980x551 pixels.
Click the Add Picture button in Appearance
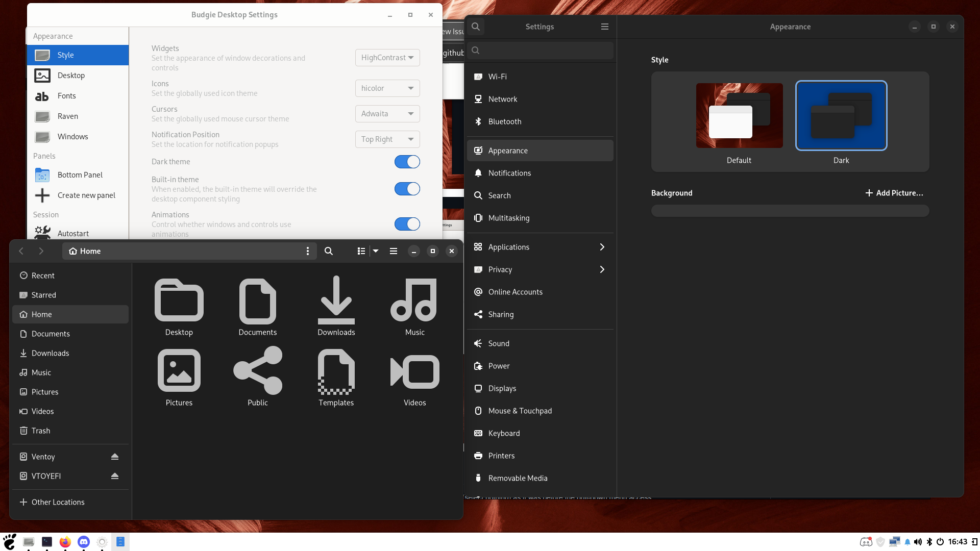893,193
